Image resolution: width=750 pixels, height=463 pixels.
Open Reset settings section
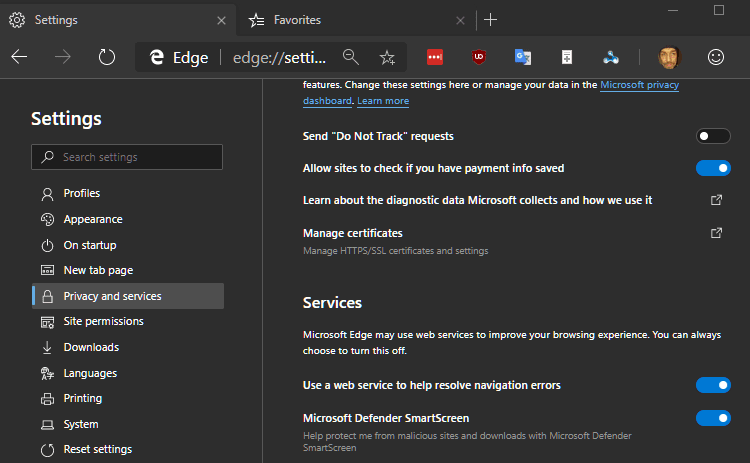pos(127,450)
